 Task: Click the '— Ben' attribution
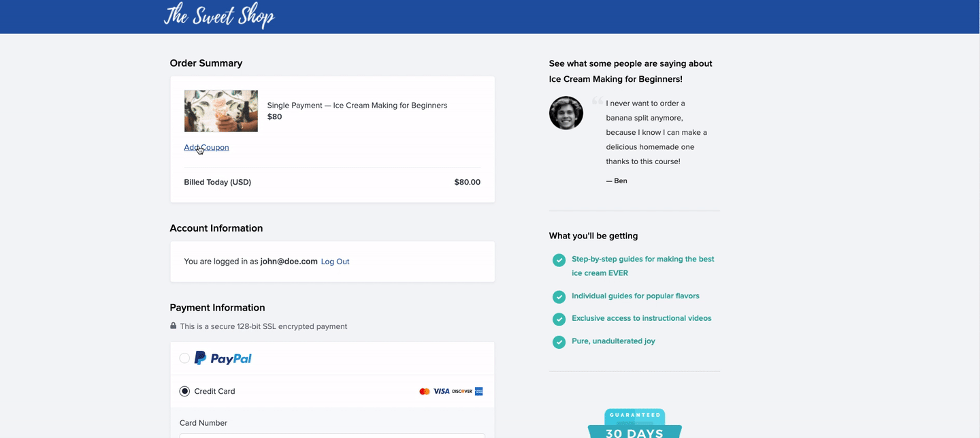pyautogui.click(x=617, y=181)
